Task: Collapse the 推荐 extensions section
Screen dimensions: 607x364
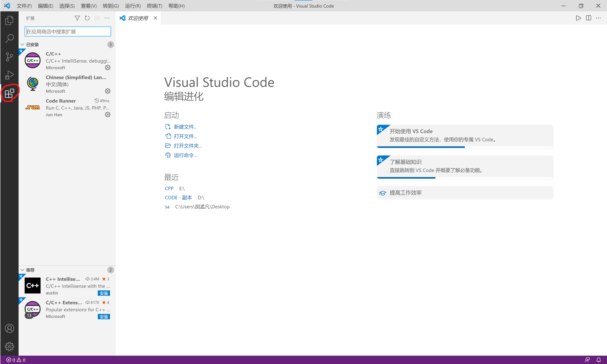Action: click(x=22, y=270)
